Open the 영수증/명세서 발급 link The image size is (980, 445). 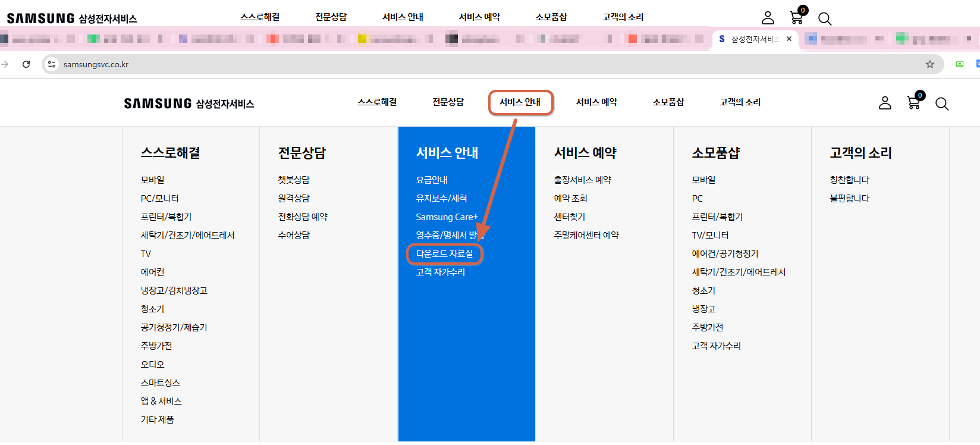tap(450, 235)
